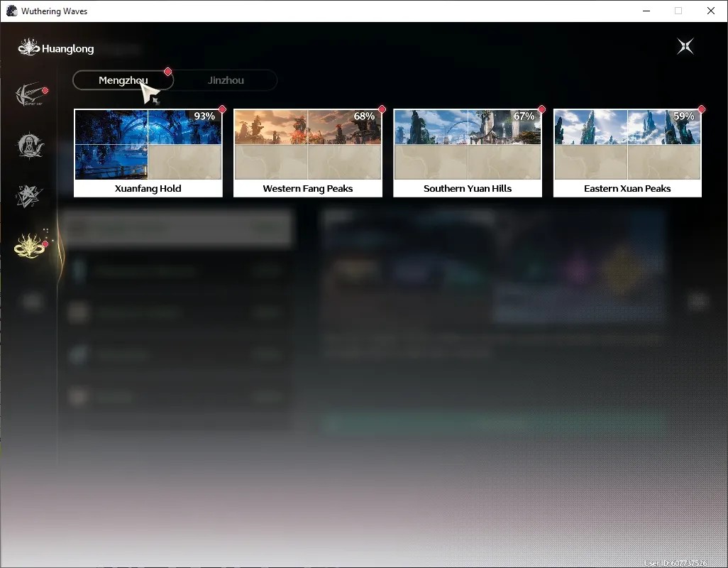Click red notification marker on Western Fang Peaks
Image resolution: width=728 pixels, height=568 pixels.
(x=382, y=109)
